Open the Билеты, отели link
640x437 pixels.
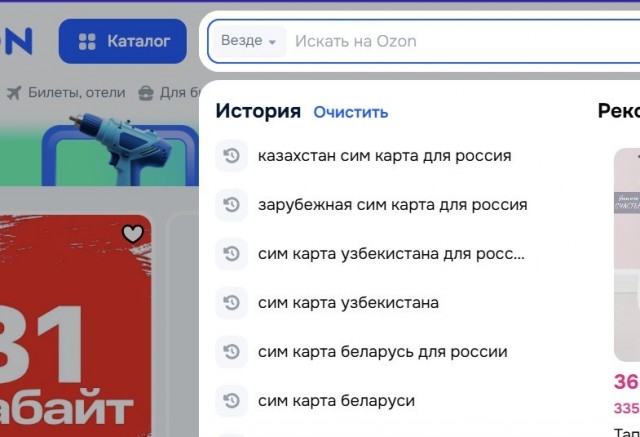point(76,93)
